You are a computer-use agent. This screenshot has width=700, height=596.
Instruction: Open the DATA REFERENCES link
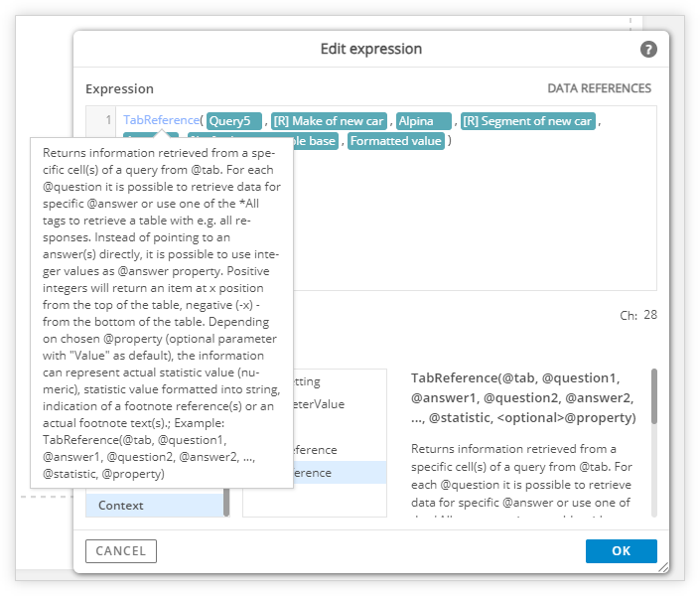coord(599,88)
